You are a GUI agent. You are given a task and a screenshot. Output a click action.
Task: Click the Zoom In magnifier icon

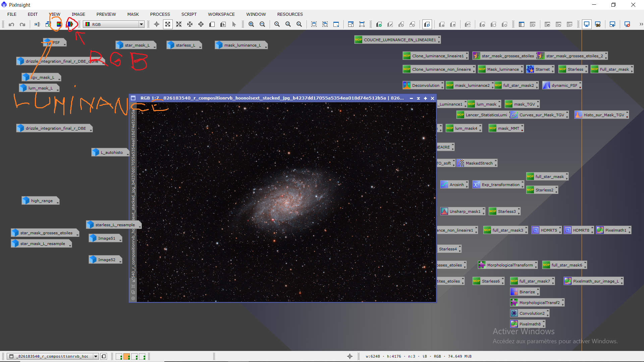[x=251, y=24]
